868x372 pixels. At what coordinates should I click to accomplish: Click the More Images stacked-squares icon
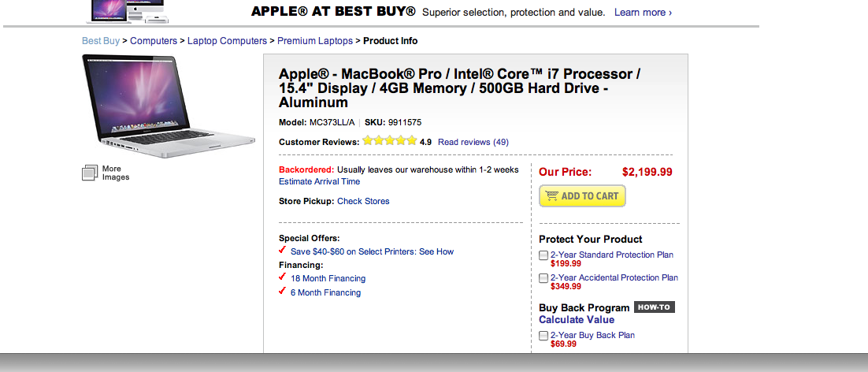point(91,173)
